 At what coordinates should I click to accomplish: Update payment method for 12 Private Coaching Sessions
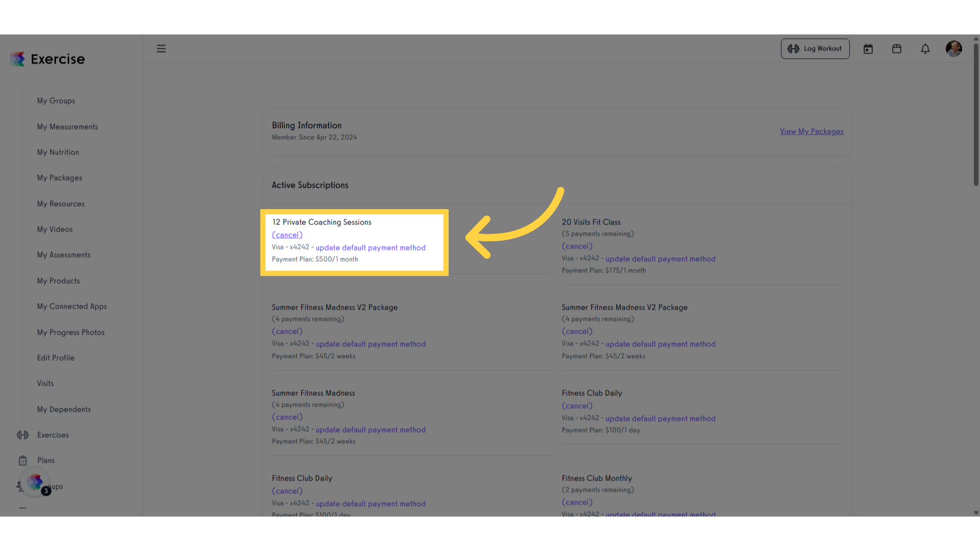[371, 247]
